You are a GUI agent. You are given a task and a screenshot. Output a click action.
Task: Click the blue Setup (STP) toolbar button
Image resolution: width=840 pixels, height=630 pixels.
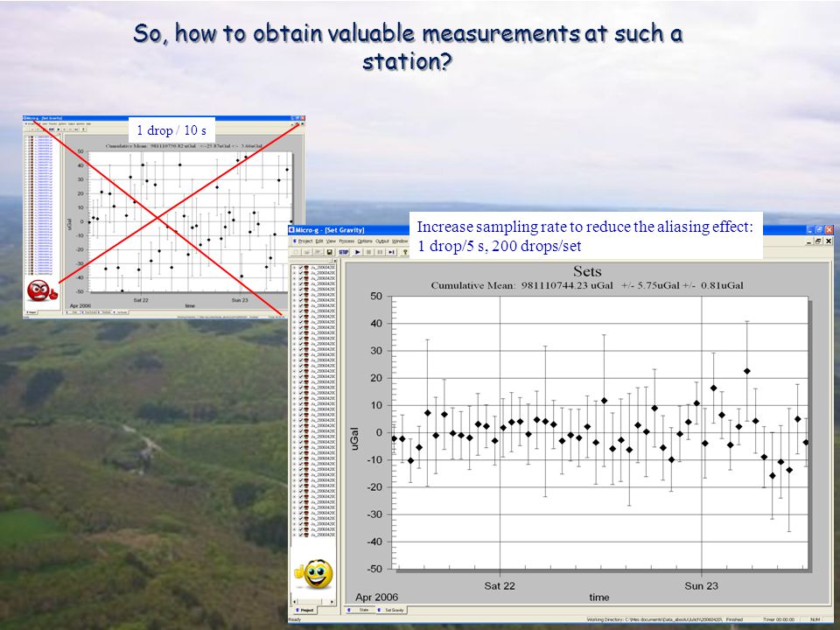343,252
